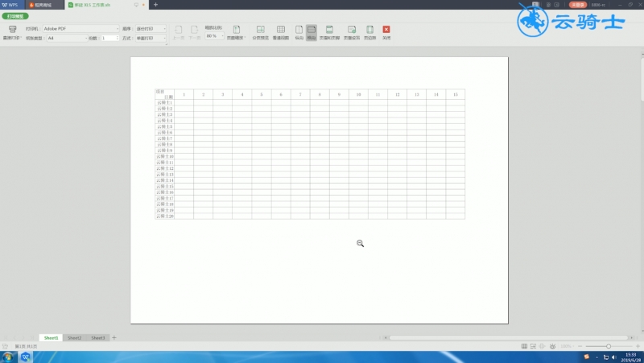Click the zoom out minus button
Image resolution: width=644 pixels, height=363 pixels.
pyautogui.click(x=580, y=346)
